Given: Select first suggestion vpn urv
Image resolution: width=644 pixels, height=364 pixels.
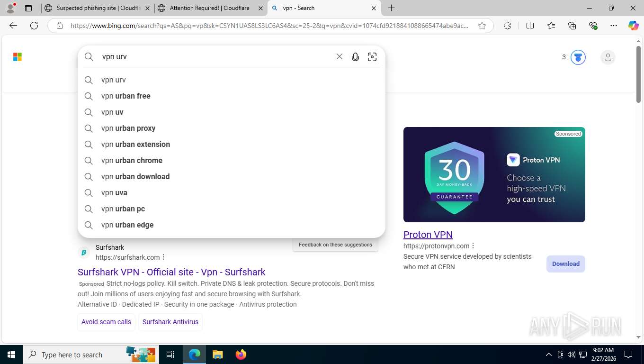Looking at the screenshot, I should pyautogui.click(x=232, y=80).
